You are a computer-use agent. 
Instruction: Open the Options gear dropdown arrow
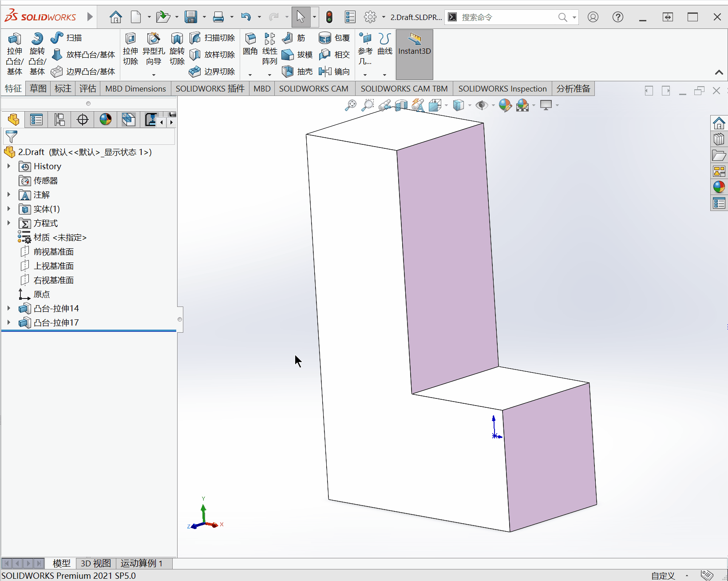coord(384,17)
